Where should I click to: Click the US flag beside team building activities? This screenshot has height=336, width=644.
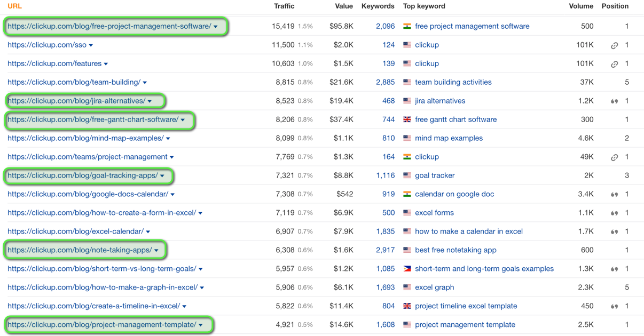click(407, 82)
